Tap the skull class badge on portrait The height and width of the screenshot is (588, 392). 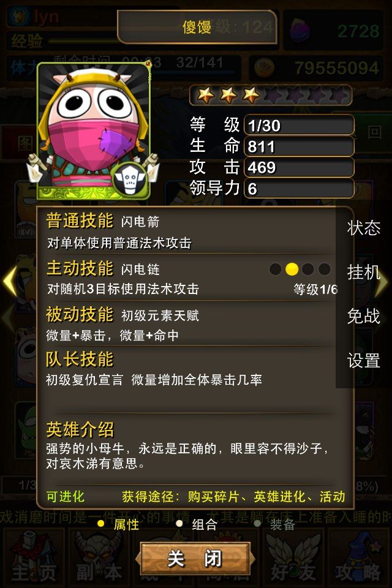click(130, 179)
